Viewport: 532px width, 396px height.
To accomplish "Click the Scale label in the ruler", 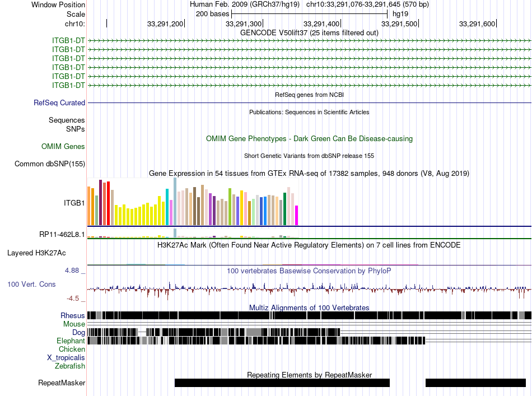I will [x=76, y=14].
